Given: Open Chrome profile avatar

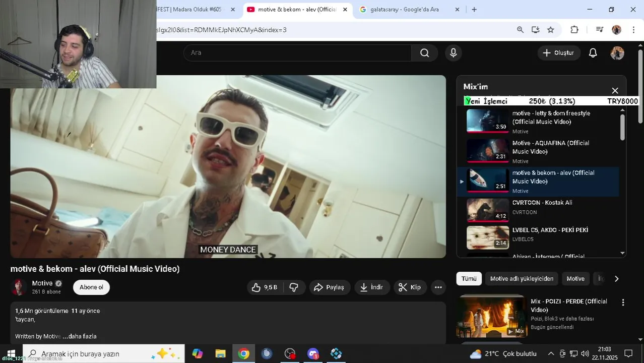Looking at the screenshot, I should click(616, 30).
